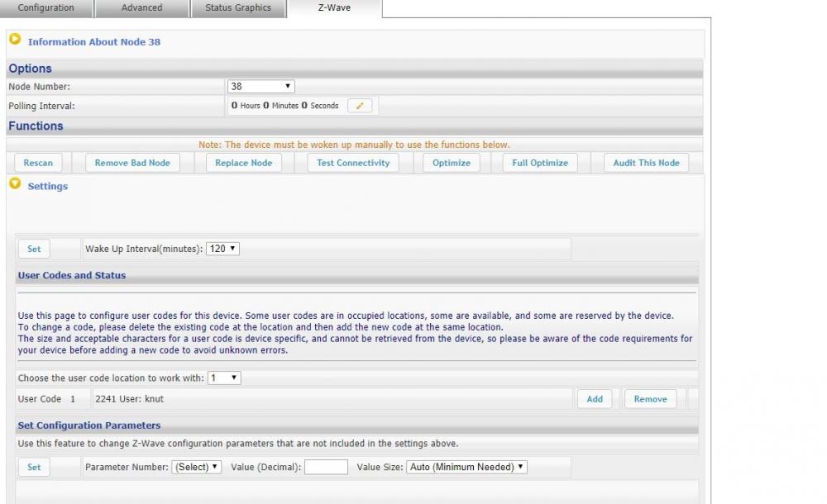Collapse the Settings section arrow icon
This screenshot has height=504, width=827.
pyautogui.click(x=15, y=184)
